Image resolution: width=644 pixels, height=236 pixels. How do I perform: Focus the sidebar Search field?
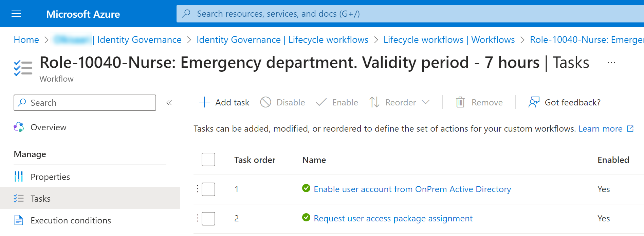tap(85, 103)
